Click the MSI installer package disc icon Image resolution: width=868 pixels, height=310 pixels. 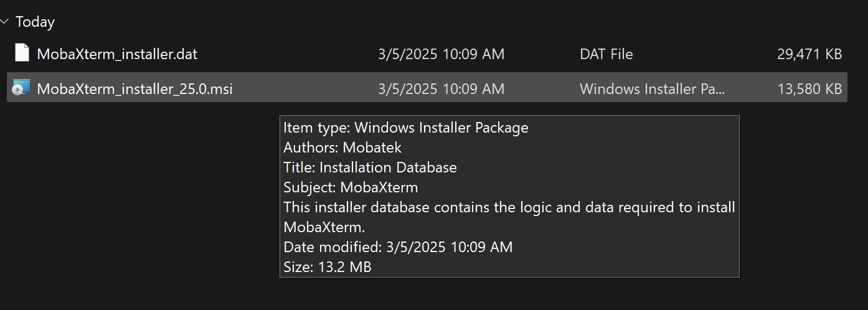coord(21,88)
